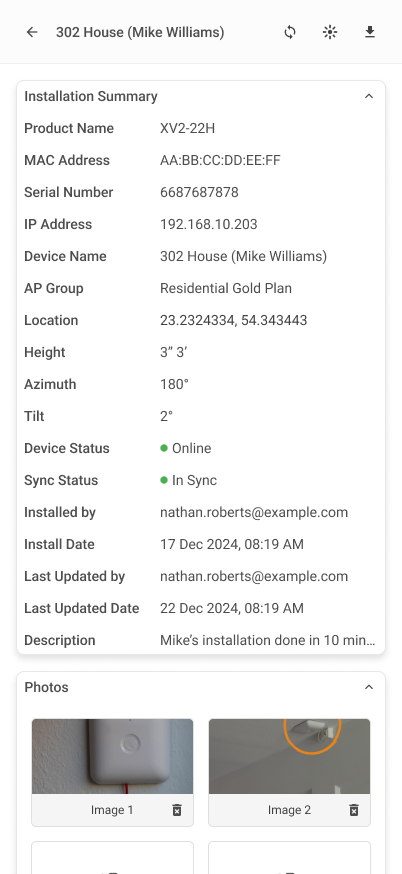
Task: Click the Image 2 caption label
Action: 289,810
